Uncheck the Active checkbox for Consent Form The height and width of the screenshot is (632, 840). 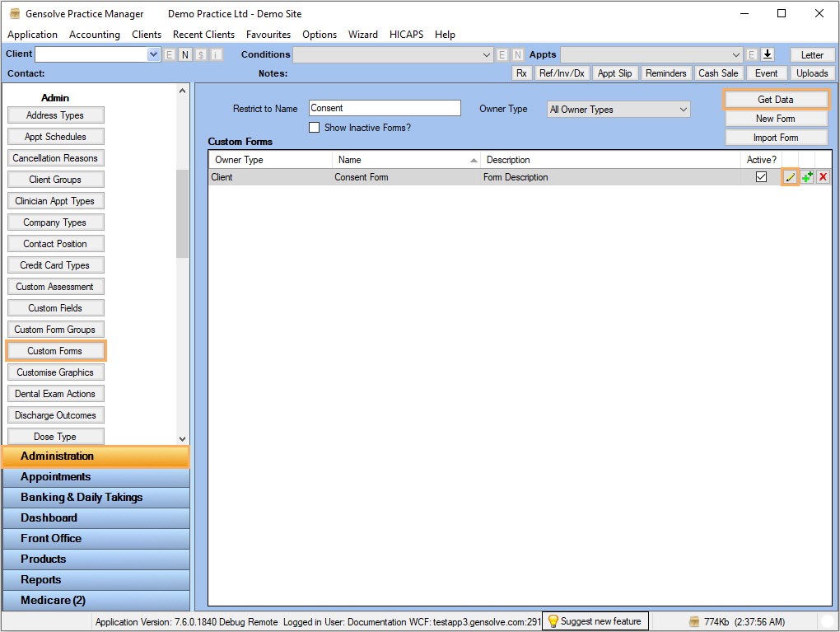pos(761,176)
